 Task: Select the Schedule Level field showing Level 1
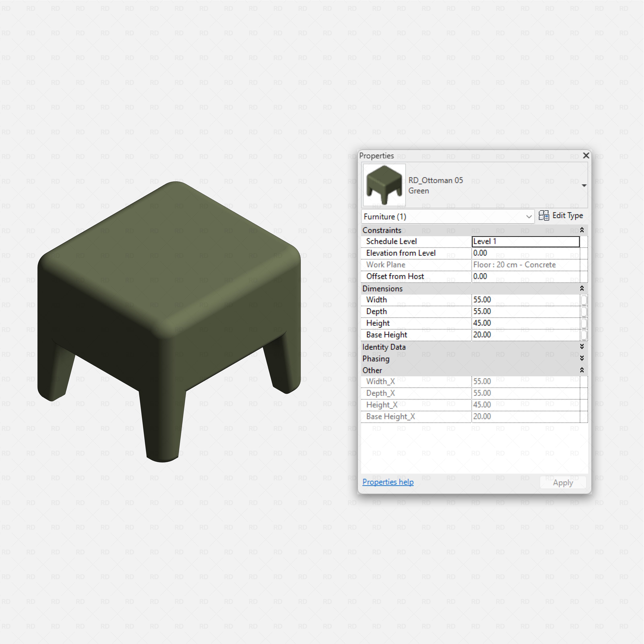[525, 241]
